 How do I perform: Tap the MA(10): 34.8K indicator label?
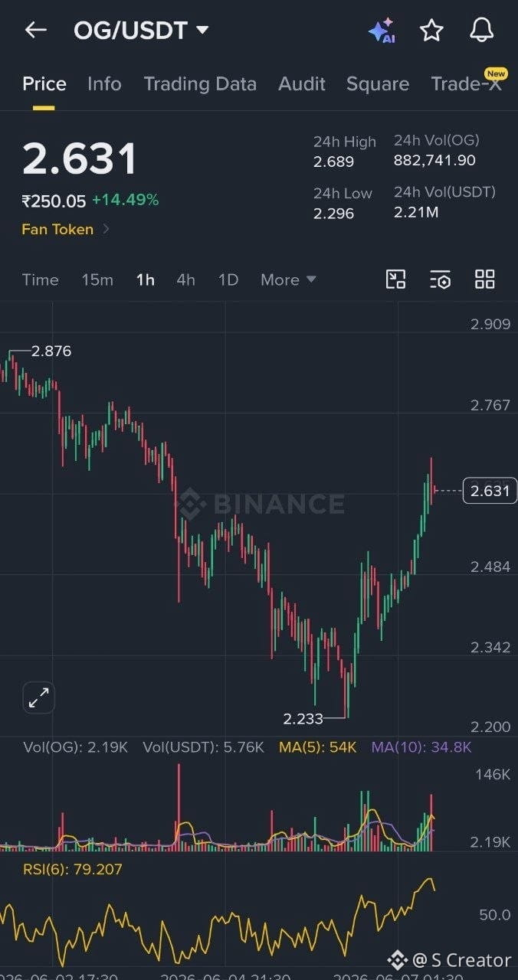pos(421,747)
